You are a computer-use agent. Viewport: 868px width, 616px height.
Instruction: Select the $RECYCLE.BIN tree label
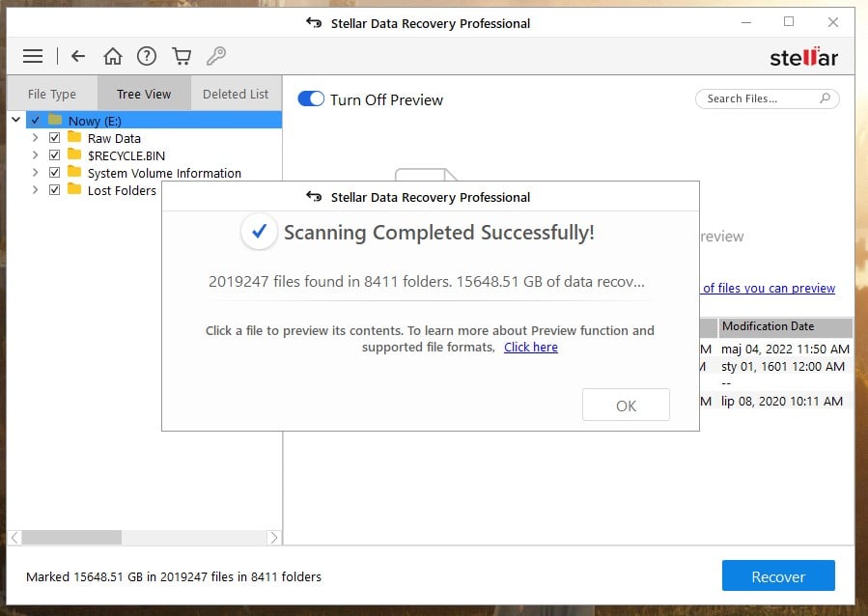click(126, 155)
